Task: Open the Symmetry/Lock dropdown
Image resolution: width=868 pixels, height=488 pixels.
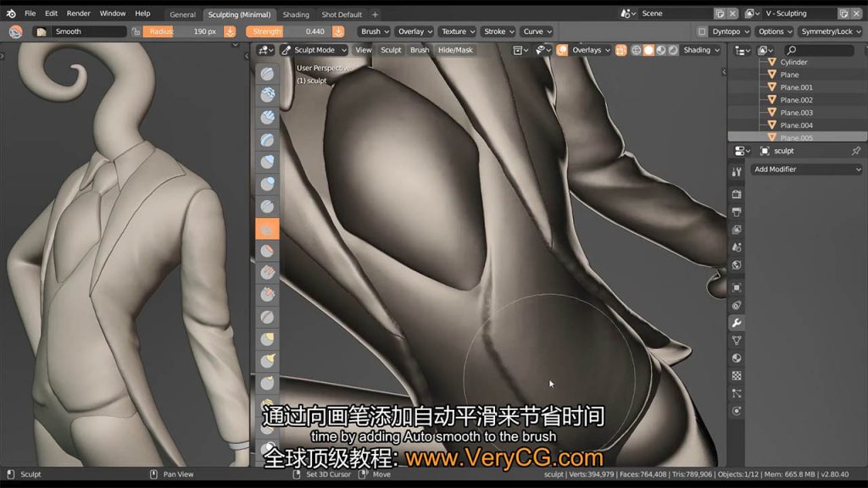Action: click(x=831, y=31)
